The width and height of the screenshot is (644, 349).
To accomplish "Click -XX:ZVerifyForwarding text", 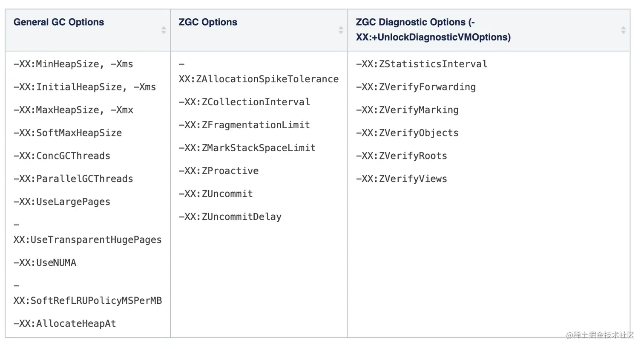I will tap(416, 87).
